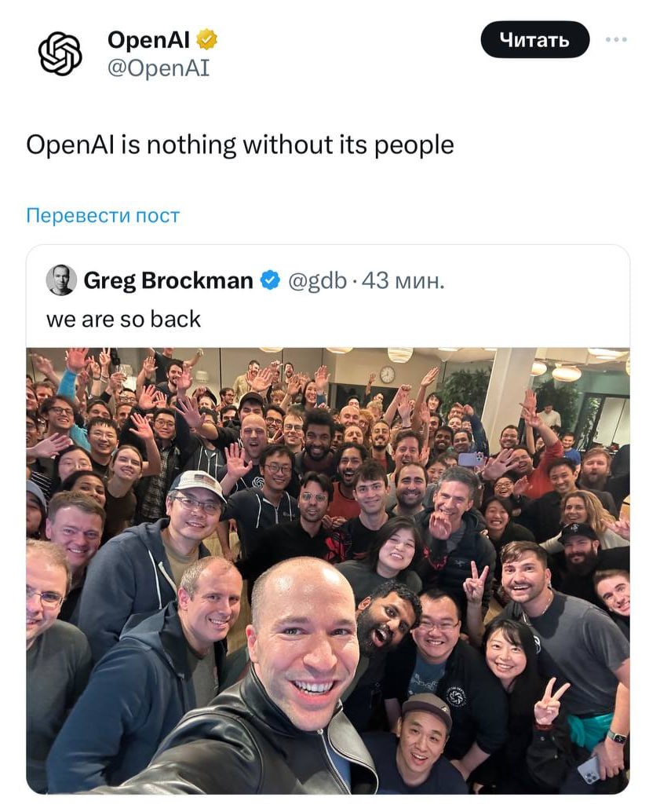Open the OpenAI logo profile picture
This screenshot has width=660, height=812.
[60, 54]
